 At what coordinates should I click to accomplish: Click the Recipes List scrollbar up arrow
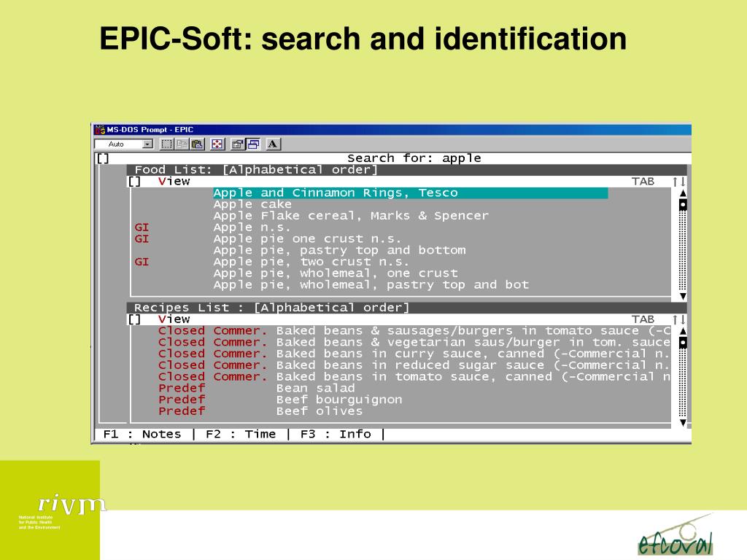click(x=683, y=331)
